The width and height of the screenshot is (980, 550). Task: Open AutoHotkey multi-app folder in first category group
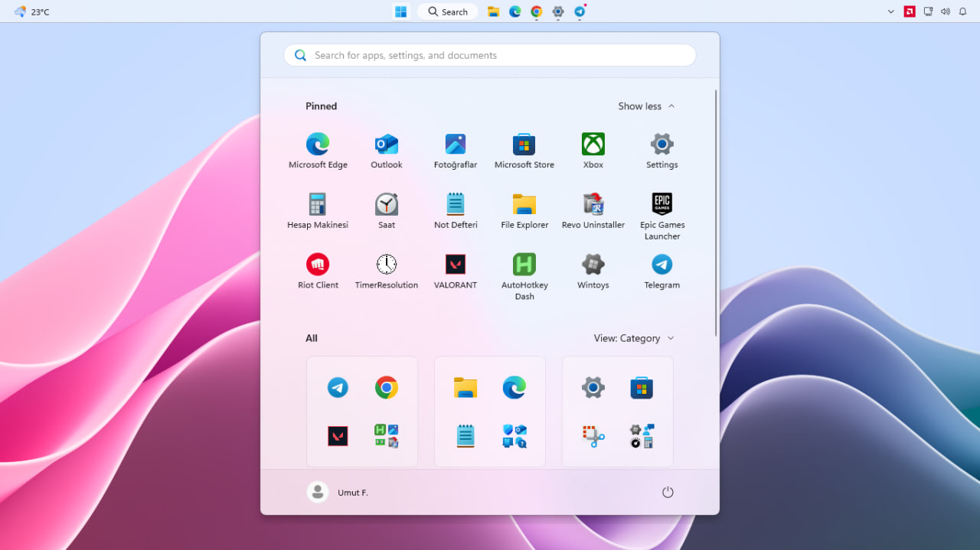pos(387,436)
